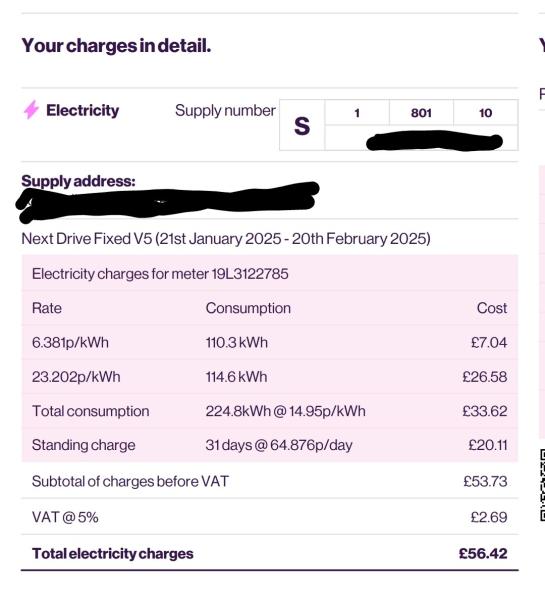The height and width of the screenshot is (600, 545).
Task: Click the VAT @ 5% row
Action: [x=270, y=517]
